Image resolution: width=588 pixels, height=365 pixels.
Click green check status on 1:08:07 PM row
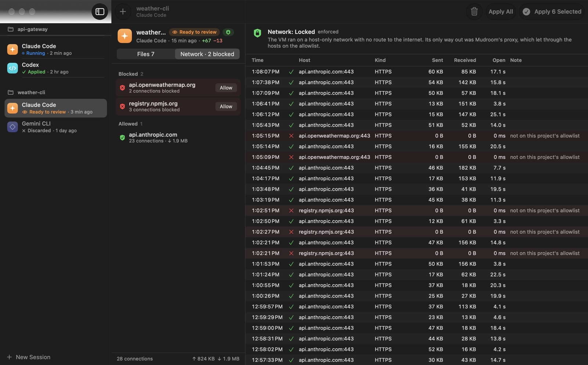291,72
